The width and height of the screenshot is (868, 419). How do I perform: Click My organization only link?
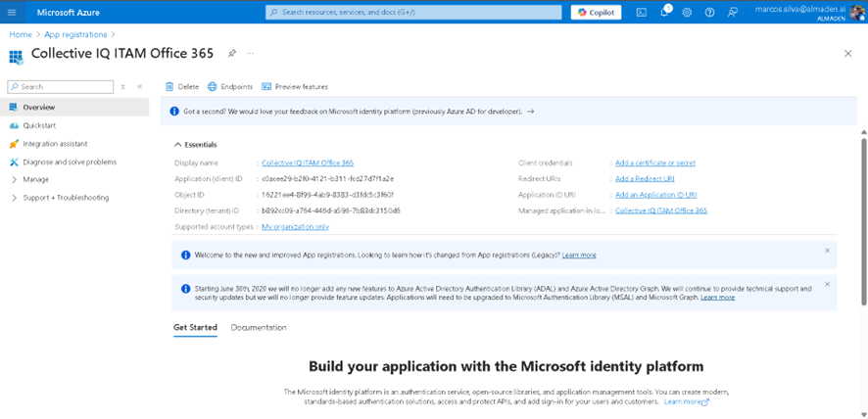(x=295, y=227)
